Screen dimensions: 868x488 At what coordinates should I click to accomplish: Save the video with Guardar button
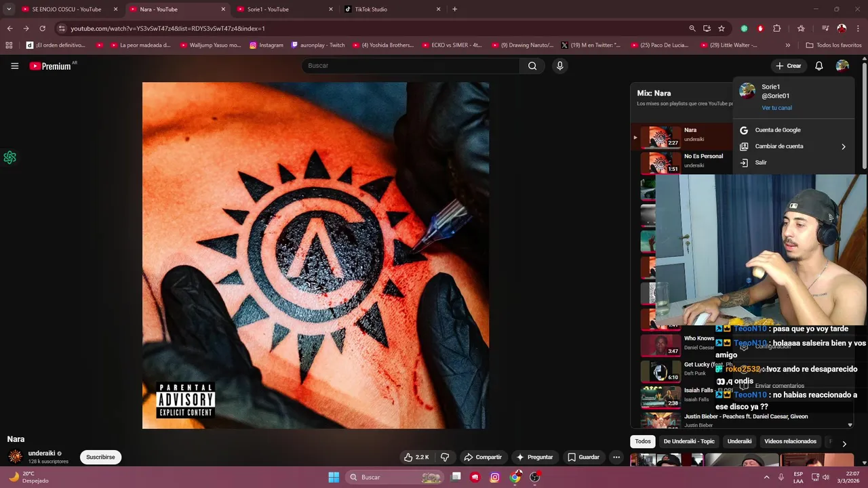click(583, 457)
